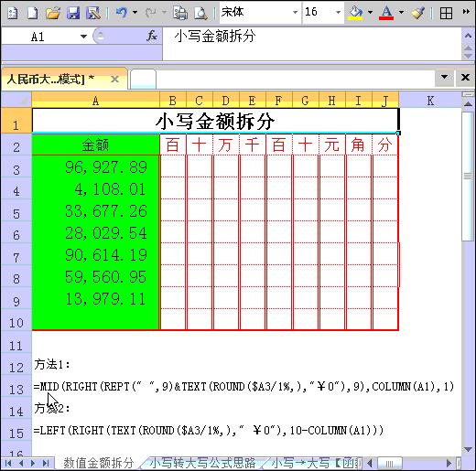
Task: Click the Redo arrow icon
Action: coord(150,13)
